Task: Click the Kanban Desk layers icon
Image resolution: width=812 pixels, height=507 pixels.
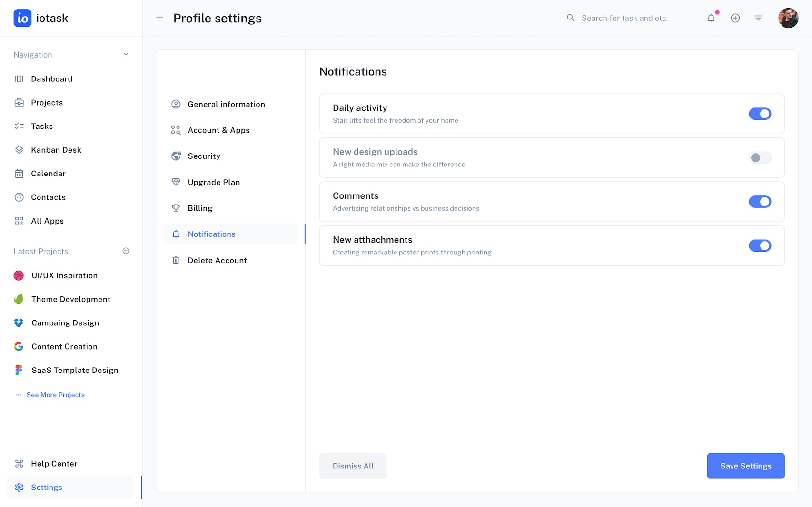Action: click(19, 150)
